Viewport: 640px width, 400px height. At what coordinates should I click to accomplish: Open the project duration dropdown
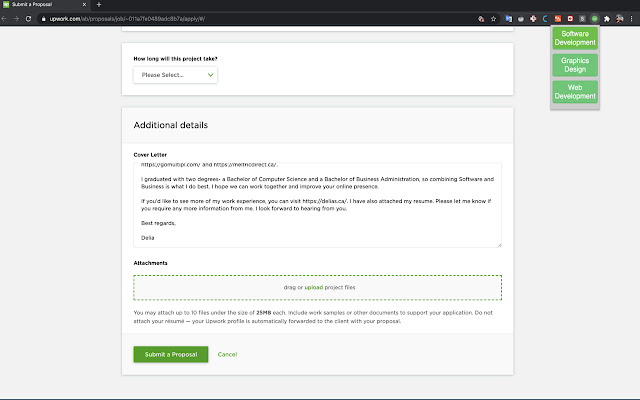point(176,75)
